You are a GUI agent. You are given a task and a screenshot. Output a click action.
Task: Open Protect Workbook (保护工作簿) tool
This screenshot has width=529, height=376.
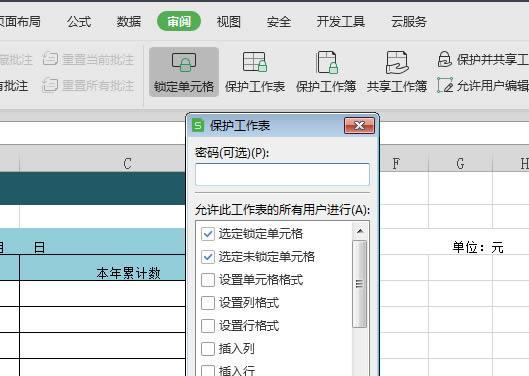point(326,72)
